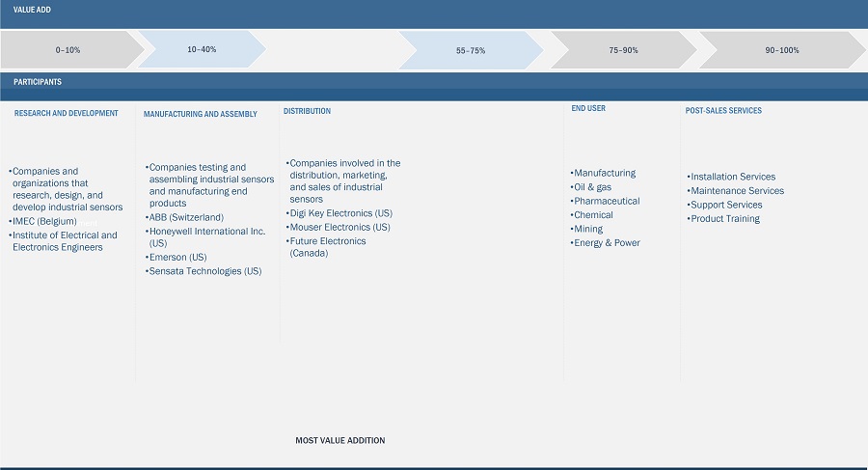Screen dimensions: 868x470
Task: Click Honeywell International Inc. entry
Action: tap(206, 232)
